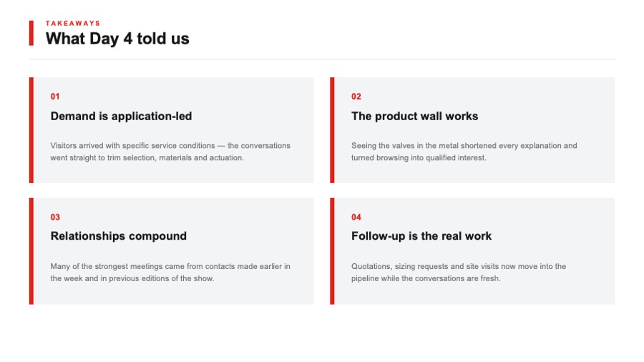
Task: Click red accent stripe on card 02
Action: click(x=332, y=130)
